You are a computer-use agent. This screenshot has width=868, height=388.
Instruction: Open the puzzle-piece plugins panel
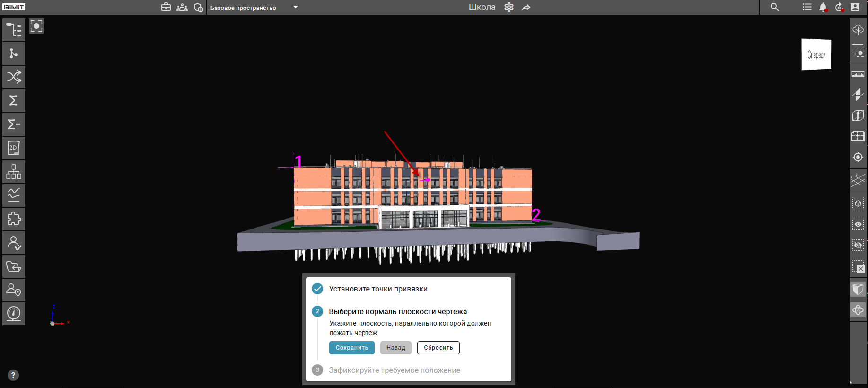14,219
